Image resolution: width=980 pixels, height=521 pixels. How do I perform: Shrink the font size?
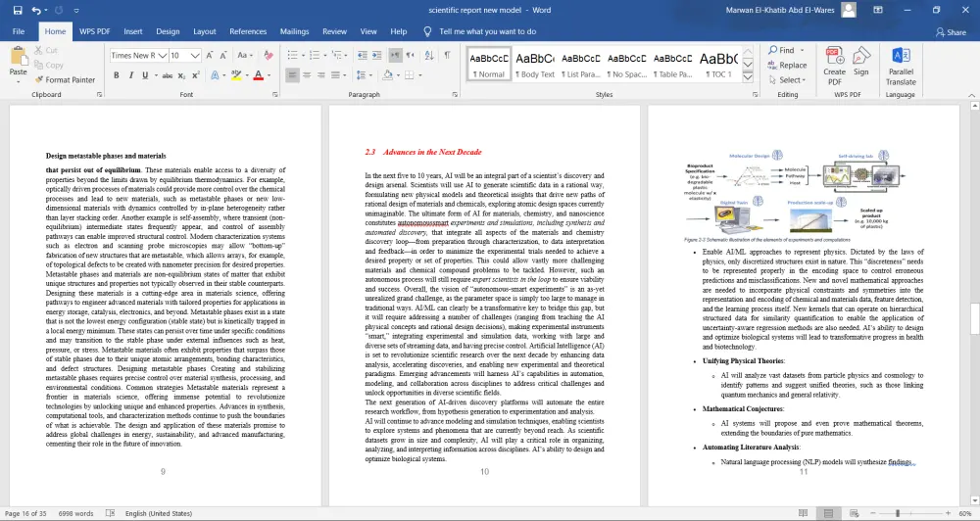223,56
